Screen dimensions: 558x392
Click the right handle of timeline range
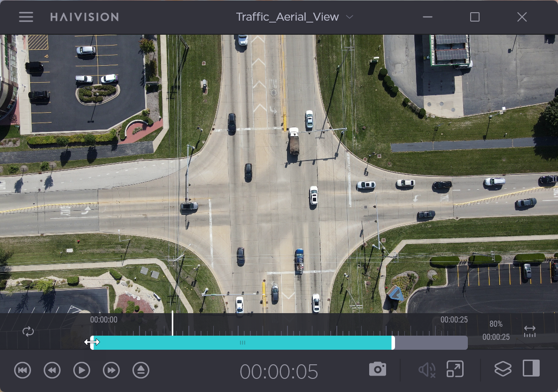pos(393,343)
